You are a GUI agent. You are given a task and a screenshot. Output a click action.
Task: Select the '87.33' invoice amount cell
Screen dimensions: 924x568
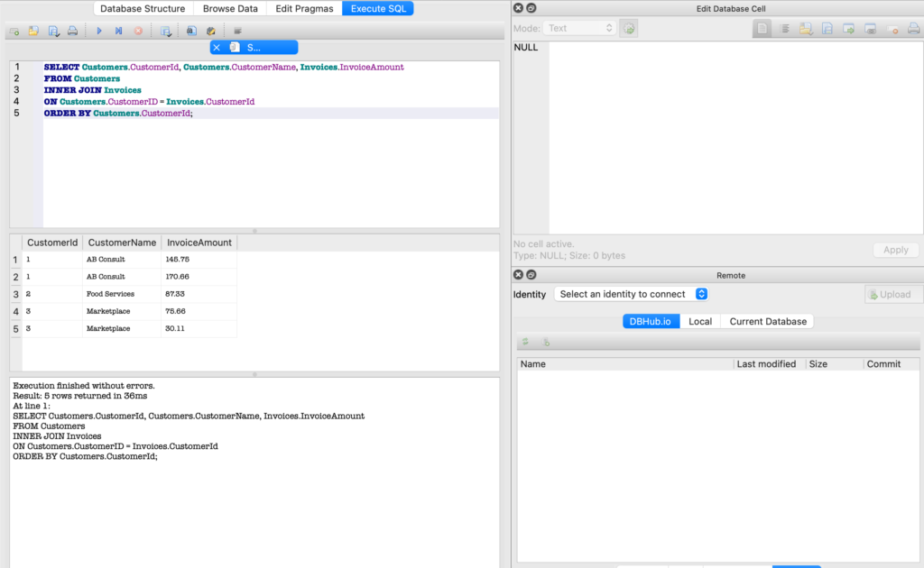(x=199, y=294)
